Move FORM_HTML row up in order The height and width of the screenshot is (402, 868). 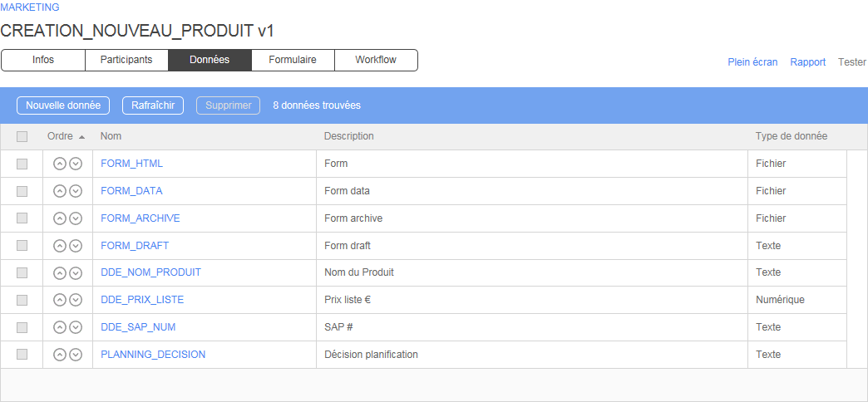pos(59,164)
